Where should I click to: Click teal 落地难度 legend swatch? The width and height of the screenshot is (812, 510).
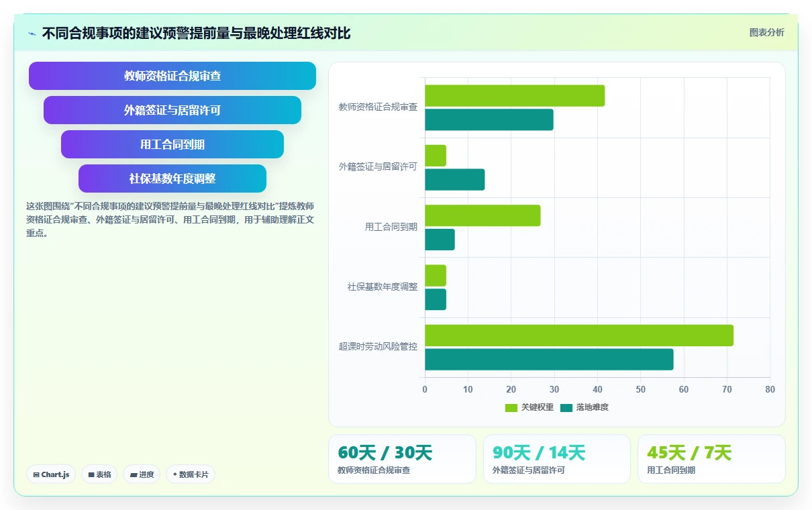tap(566, 407)
